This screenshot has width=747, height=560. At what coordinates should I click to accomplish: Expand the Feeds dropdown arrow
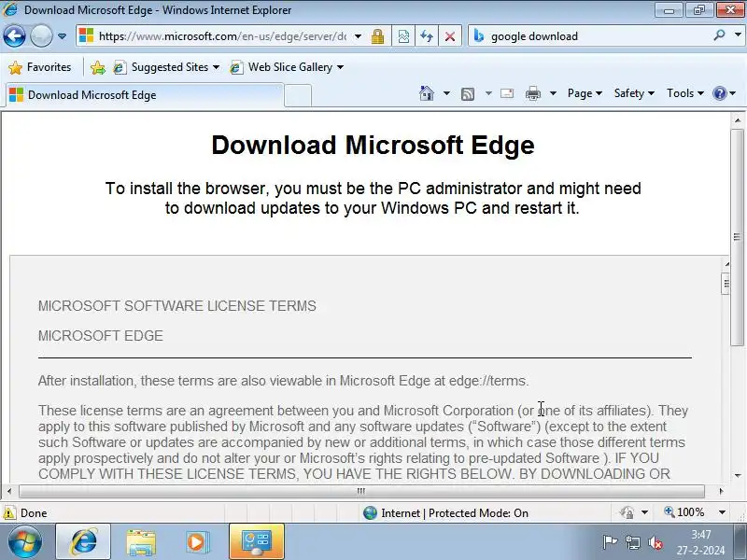tap(488, 93)
